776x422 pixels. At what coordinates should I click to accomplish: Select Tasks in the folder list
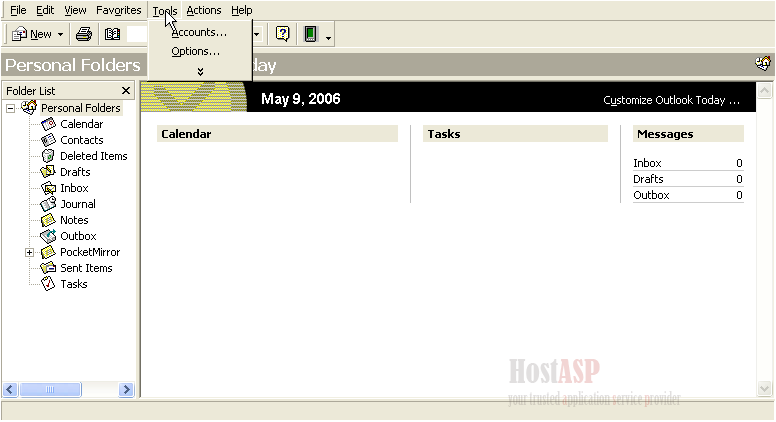click(x=74, y=284)
